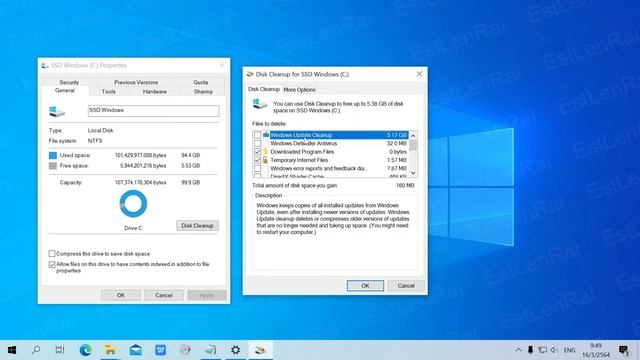The height and width of the screenshot is (360, 640).
Task: Uncheck the Temporary Internet Files checkbox
Action: pos(258,160)
